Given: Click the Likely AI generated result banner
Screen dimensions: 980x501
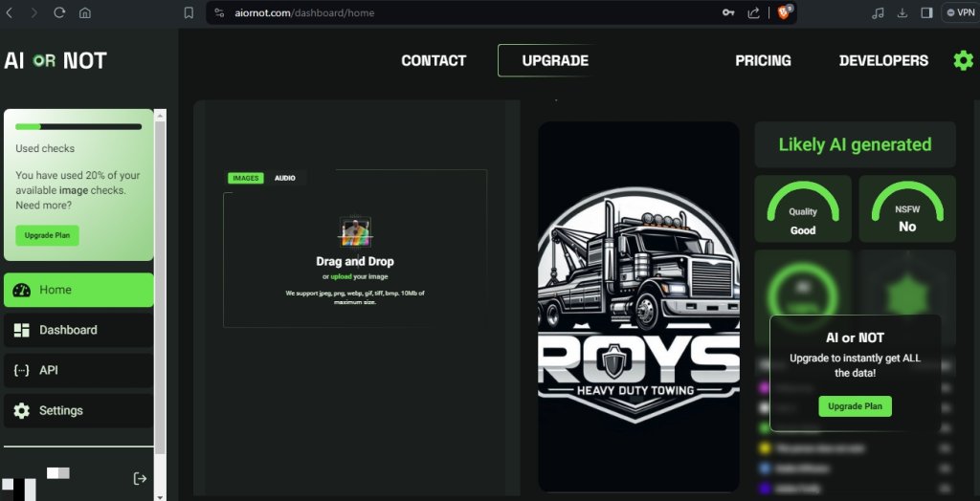Looking at the screenshot, I should click(x=855, y=145).
